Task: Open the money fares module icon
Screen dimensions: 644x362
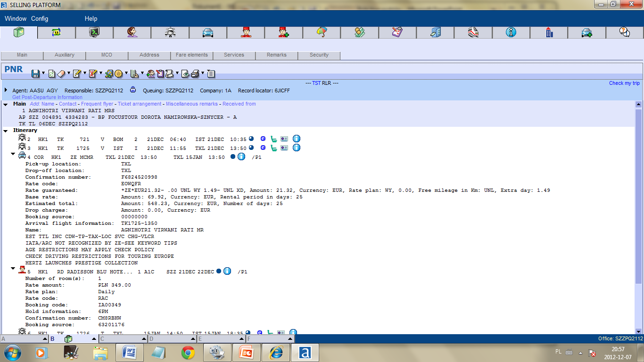Action: pos(359,33)
